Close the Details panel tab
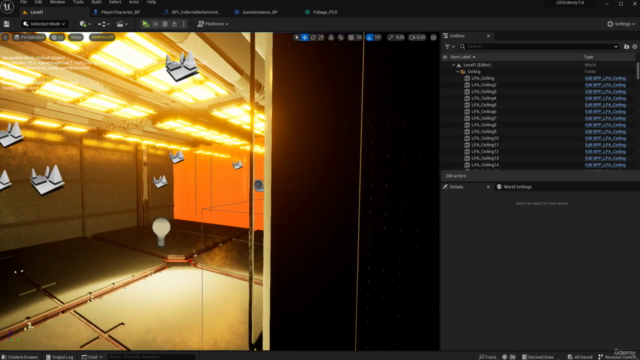This screenshot has height=360, width=640. point(488,187)
